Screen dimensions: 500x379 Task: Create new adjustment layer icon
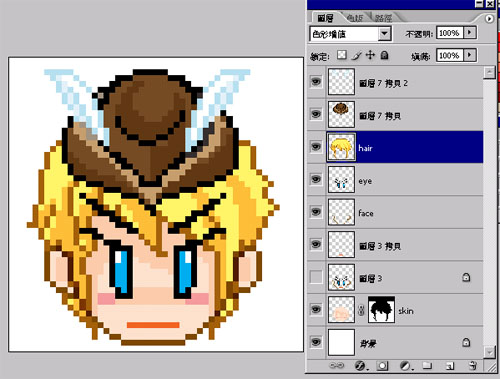coord(406,366)
